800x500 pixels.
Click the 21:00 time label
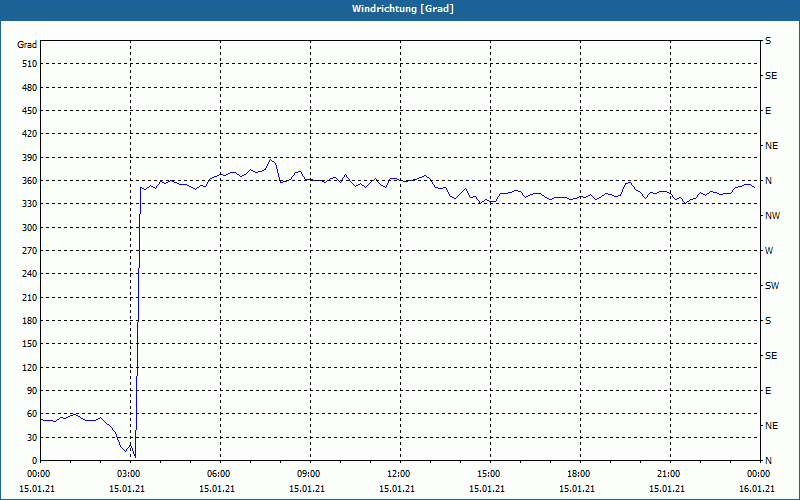(667, 474)
